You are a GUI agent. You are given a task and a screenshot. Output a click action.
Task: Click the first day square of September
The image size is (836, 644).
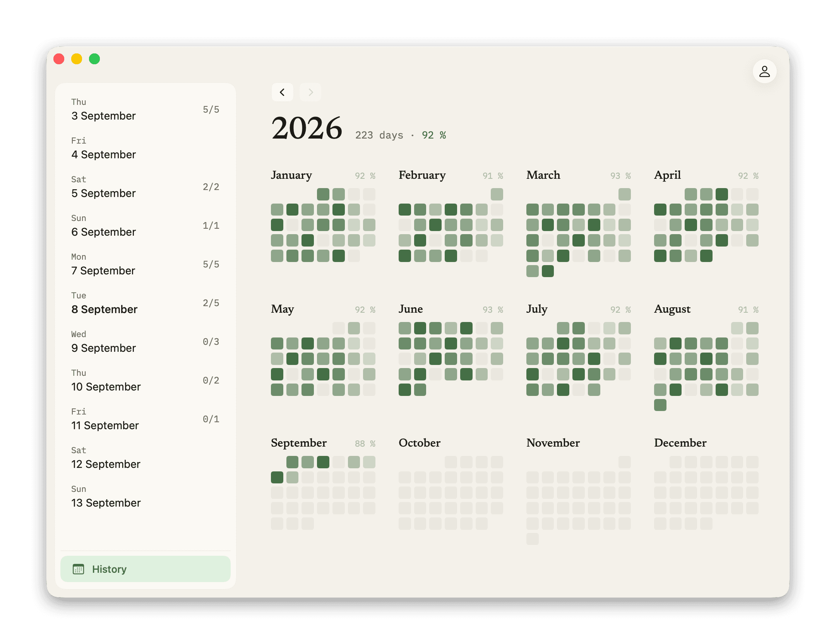(x=292, y=462)
